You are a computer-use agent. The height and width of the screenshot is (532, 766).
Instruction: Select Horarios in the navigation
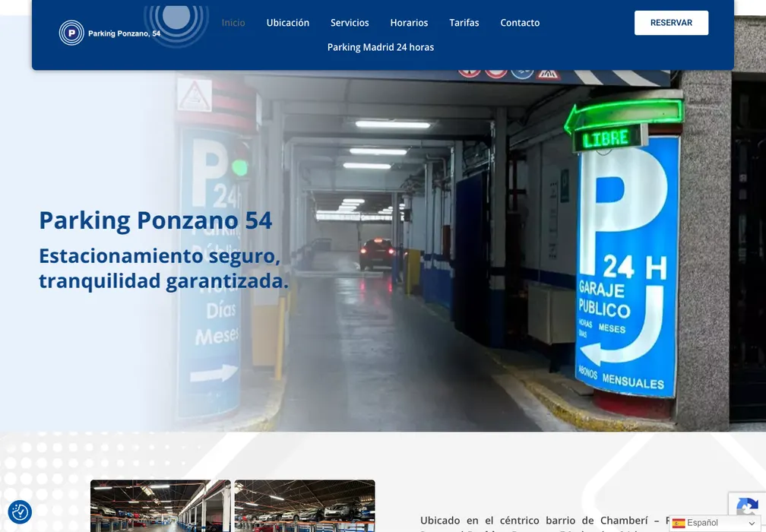click(x=409, y=23)
